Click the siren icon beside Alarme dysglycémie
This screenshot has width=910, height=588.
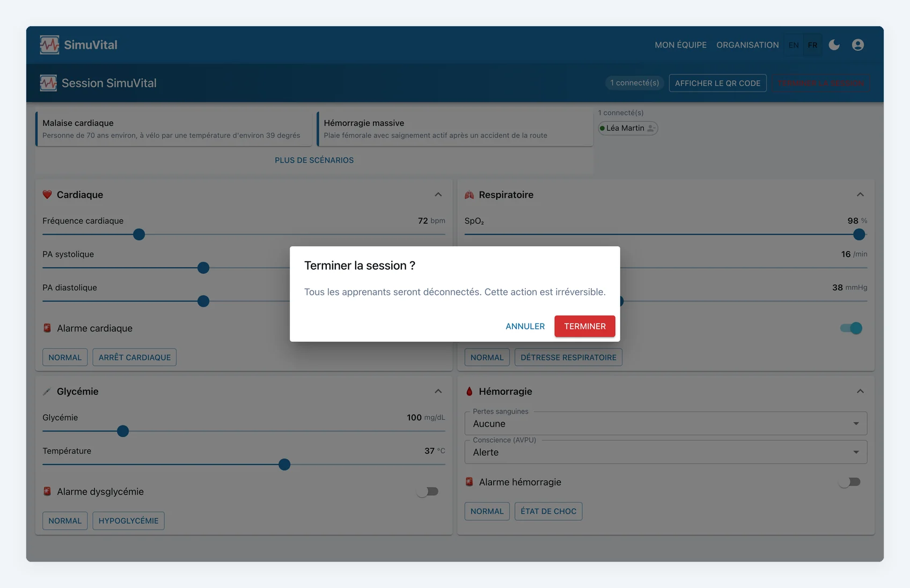(47, 491)
